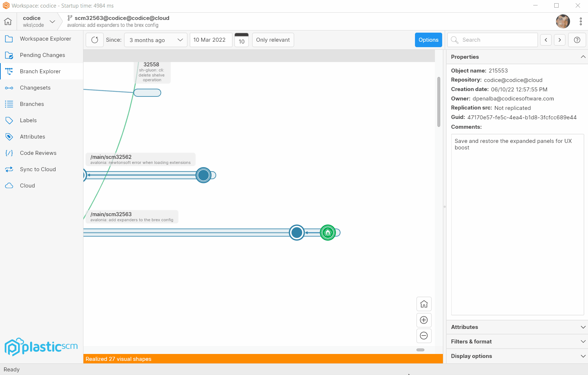
Task: Click the refresh icon in the toolbar
Action: coord(95,40)
